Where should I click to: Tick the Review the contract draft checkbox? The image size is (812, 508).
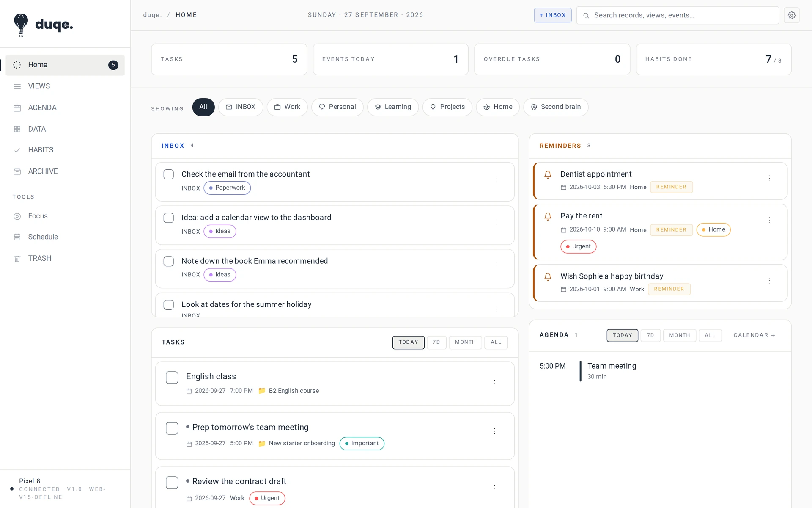[x=172, y=483]
